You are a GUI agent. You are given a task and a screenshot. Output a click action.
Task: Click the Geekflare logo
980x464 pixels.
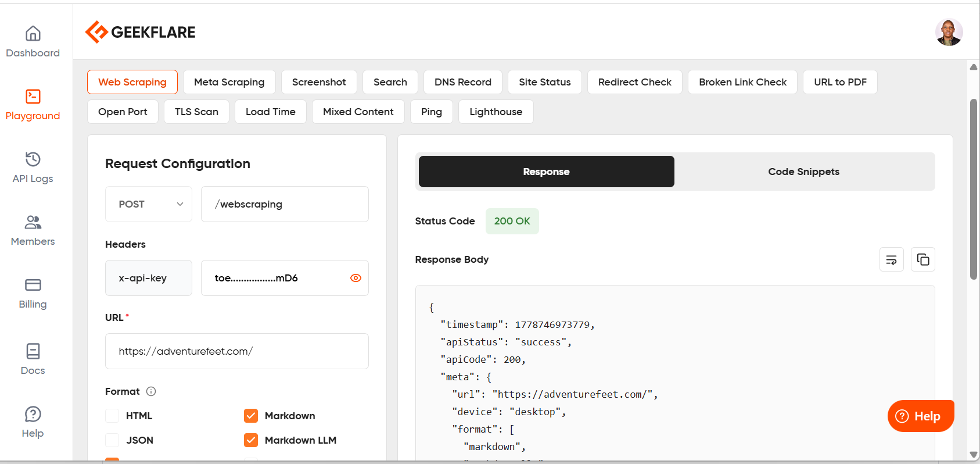click(140, 32)
